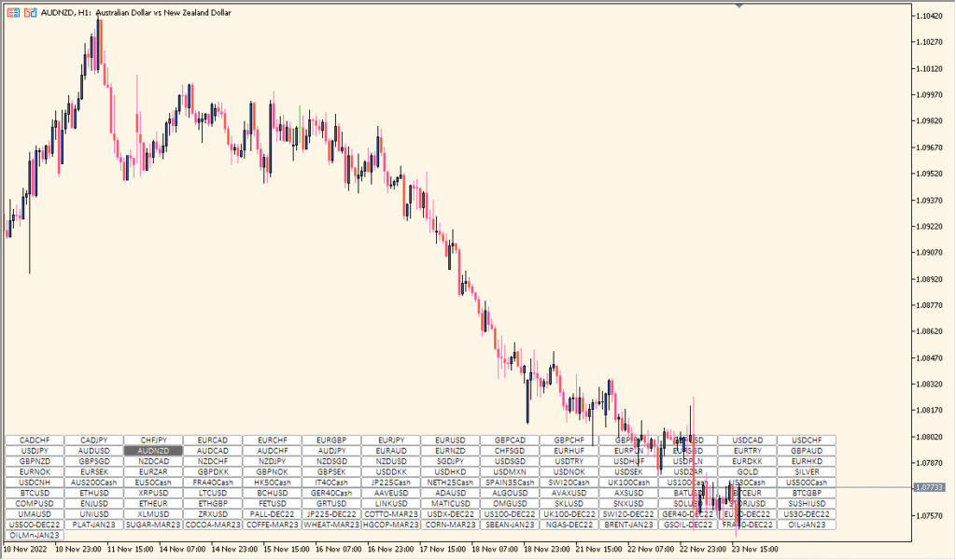The height and width of the screenshot is (560, 956).
Task: Switch to the USDJPY pair
Action: tap(35, 451)
